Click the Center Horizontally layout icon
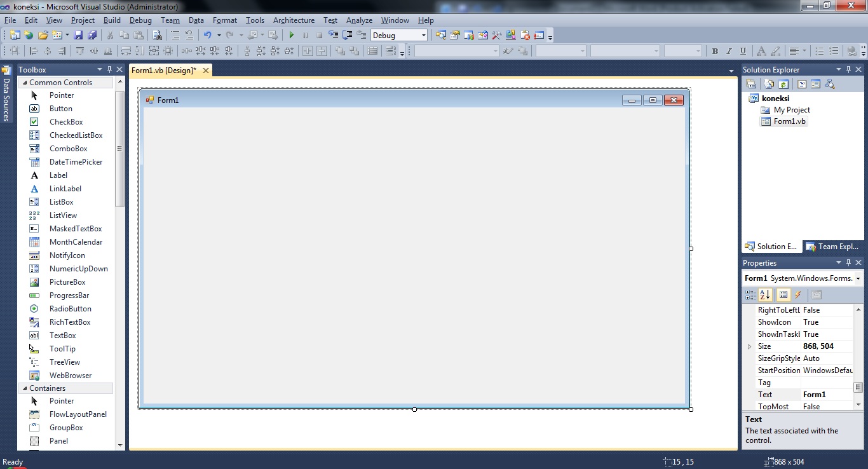 [307, 51]
